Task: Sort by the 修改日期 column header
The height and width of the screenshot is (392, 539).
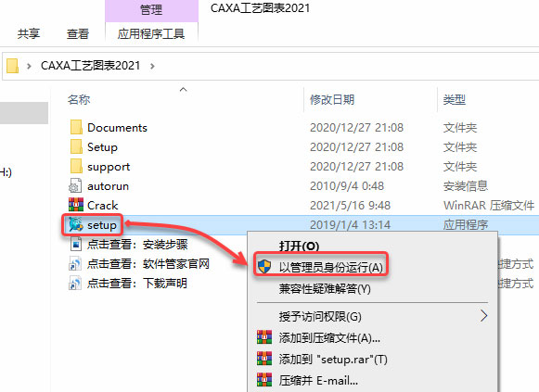Action: 332,99
